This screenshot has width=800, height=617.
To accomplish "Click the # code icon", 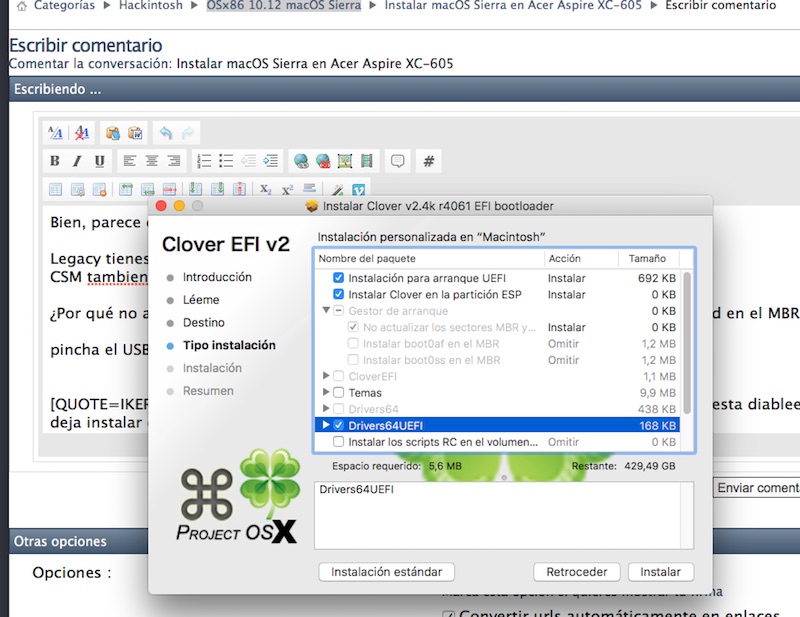I will (x=429, y=161).
